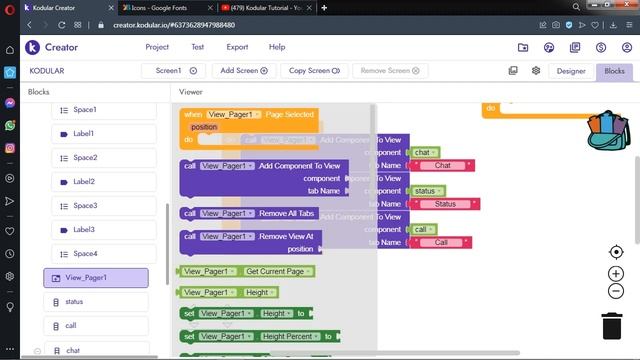Open the Height Percent property dropdown
Screen dimensions: 640x360
pyautogui.click(x=290, y=336)
